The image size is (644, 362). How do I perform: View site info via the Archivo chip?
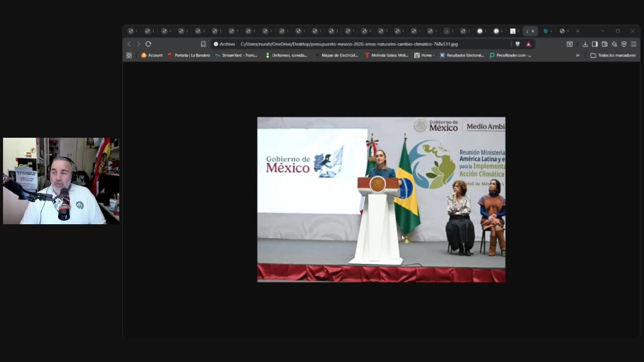224,44
